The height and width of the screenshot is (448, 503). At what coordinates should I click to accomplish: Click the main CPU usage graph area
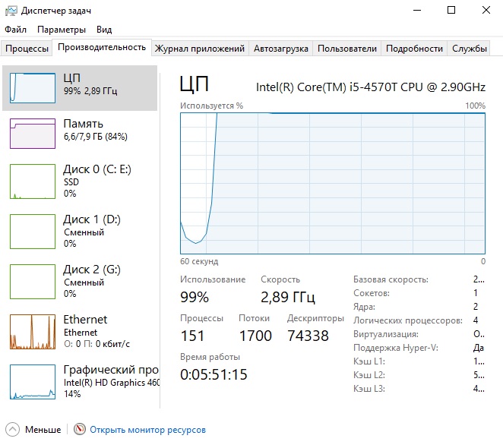point(333,182)
